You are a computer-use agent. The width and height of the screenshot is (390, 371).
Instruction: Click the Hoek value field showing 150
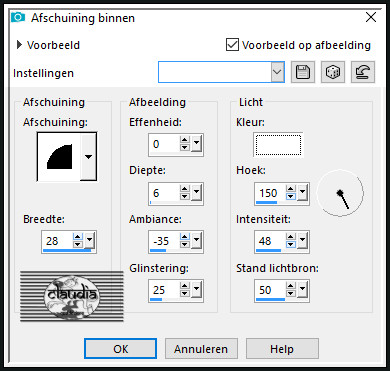pyautogui.click(x=271, y=193)
